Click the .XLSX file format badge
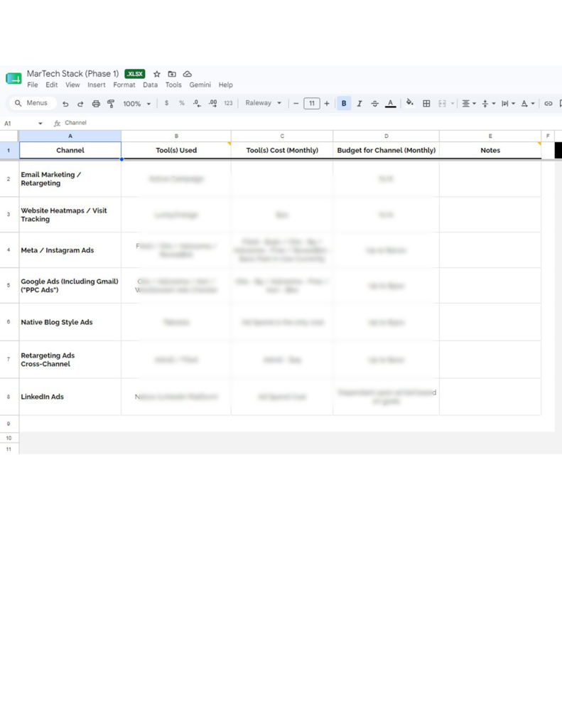Viewport: 562px width, 728px height. [x=134, y=74]
